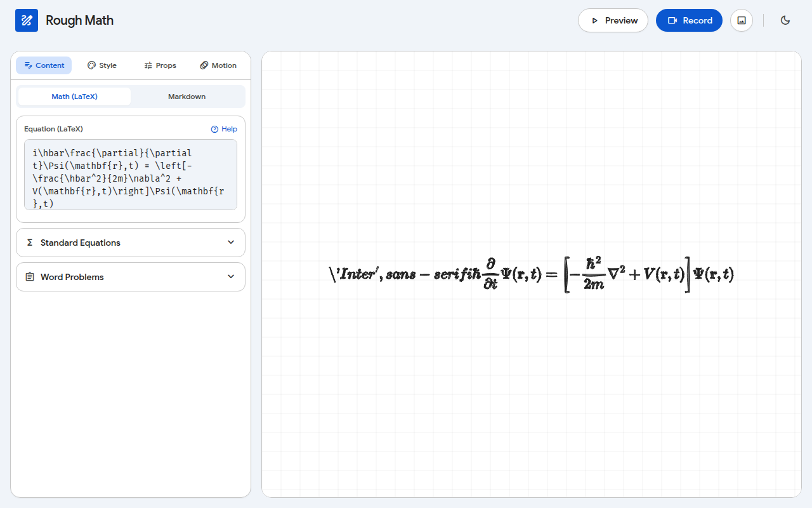Click the rendered Schrödinger equation on canvas
This screenshot has width=812, height=508.
[x=532, y=274]
